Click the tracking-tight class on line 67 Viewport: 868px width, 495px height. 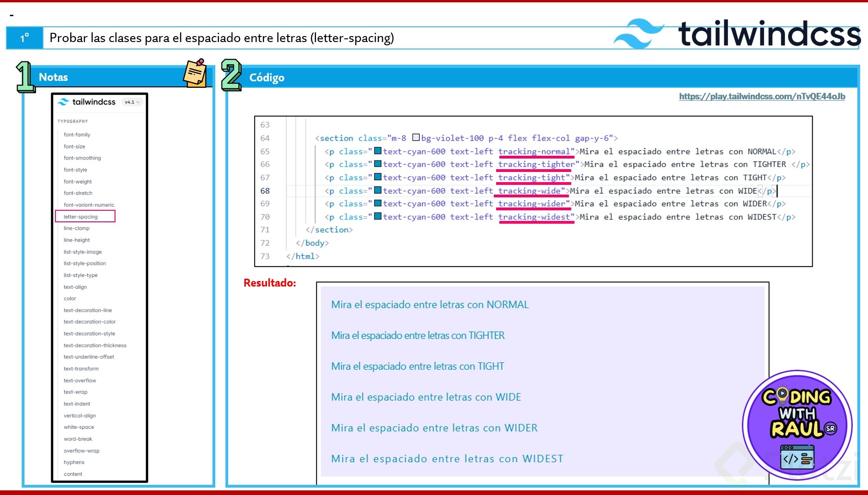pos(532,178)
